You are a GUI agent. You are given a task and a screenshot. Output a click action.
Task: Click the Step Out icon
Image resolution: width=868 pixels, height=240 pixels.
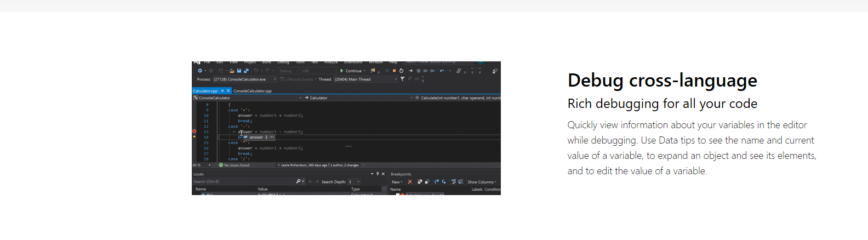tap(432, 71)
